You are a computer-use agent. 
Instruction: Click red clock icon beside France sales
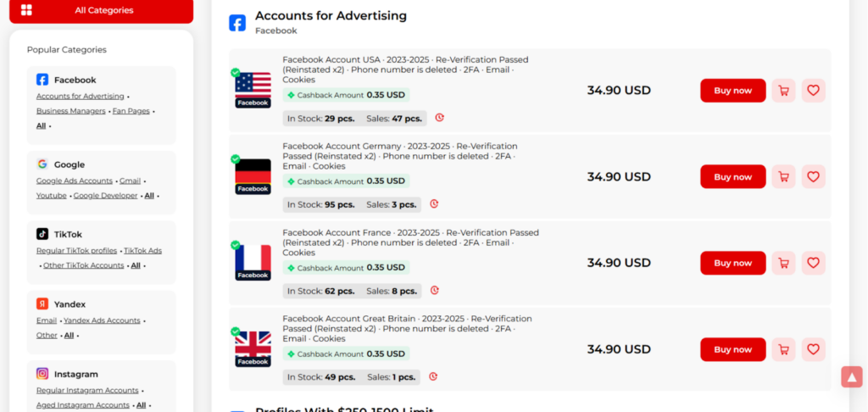[x=435, y=291]
